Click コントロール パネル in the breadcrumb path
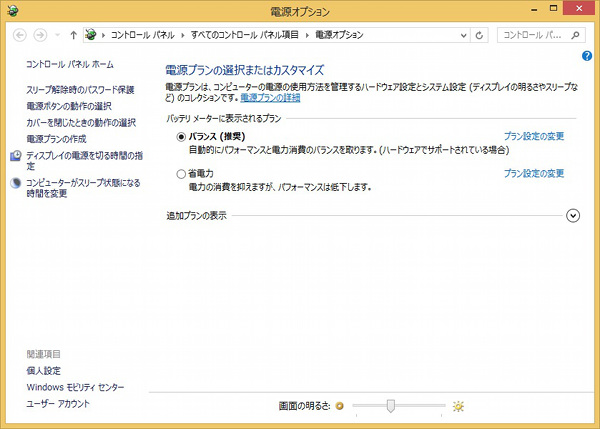600x429 pixels. point(141,35)
